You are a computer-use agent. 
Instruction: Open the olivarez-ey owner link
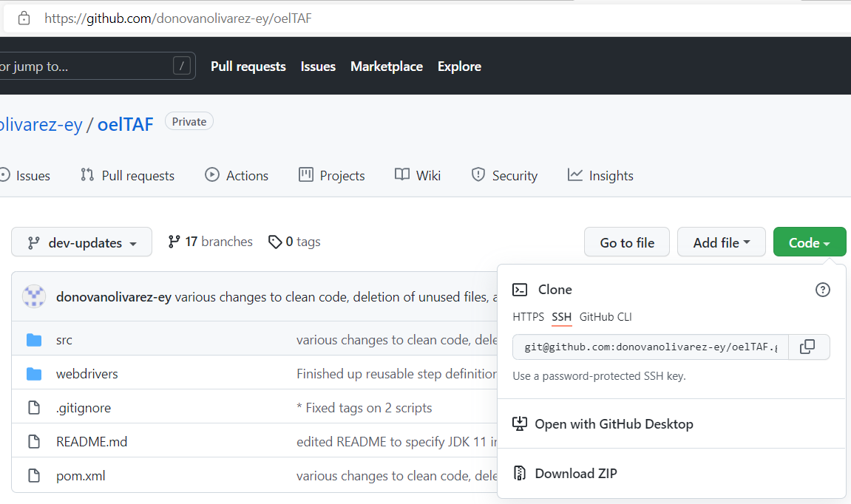(x=41, y=124)
